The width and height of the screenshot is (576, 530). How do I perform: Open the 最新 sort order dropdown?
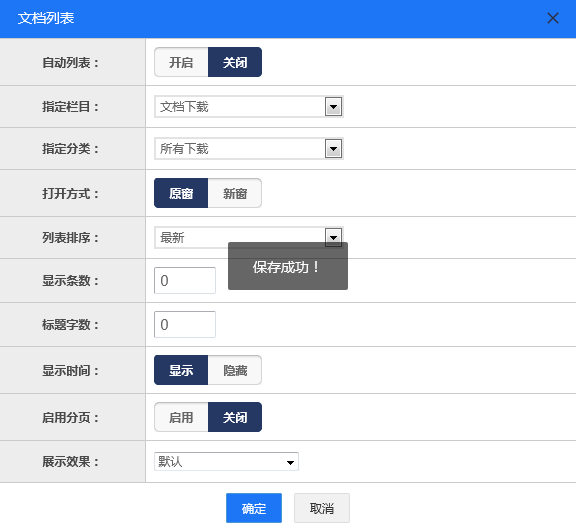pos(249,237)
